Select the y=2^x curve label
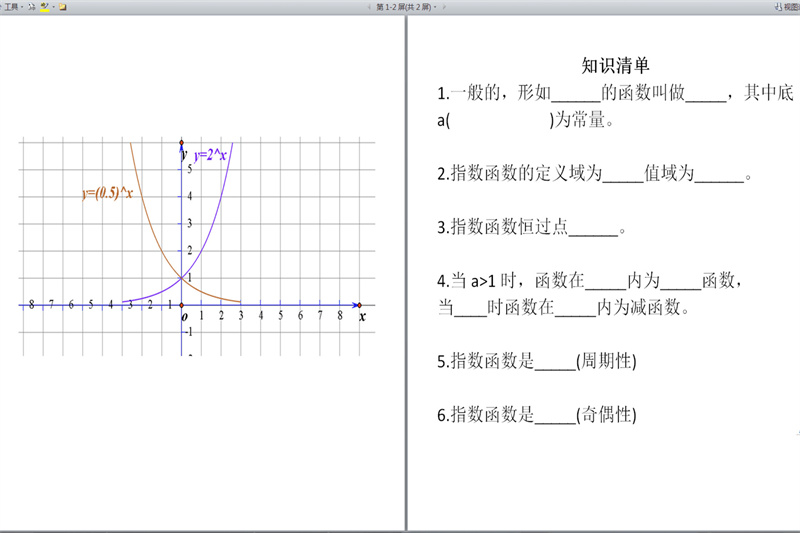Image resolution: width=800 pixels, height=533 pixels. point(210,155)
